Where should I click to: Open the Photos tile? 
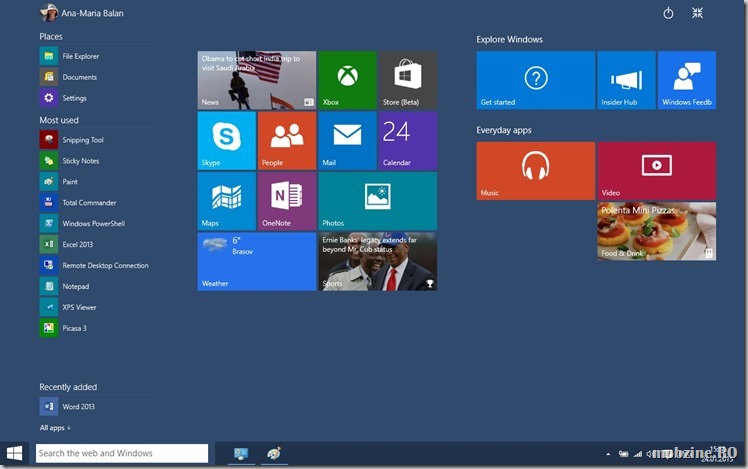pyautogui.click(x=377, y=201)
